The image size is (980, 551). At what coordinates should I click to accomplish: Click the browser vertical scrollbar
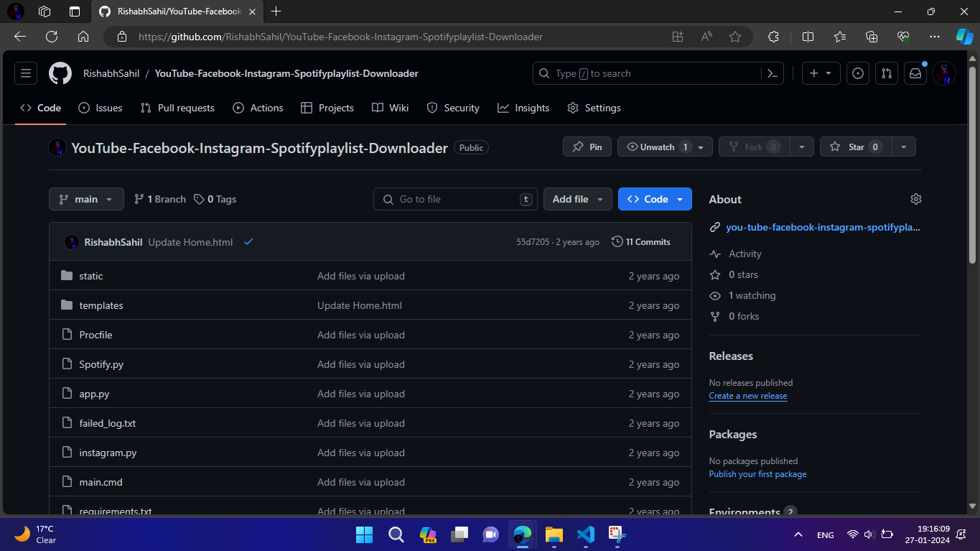[973, 165]
